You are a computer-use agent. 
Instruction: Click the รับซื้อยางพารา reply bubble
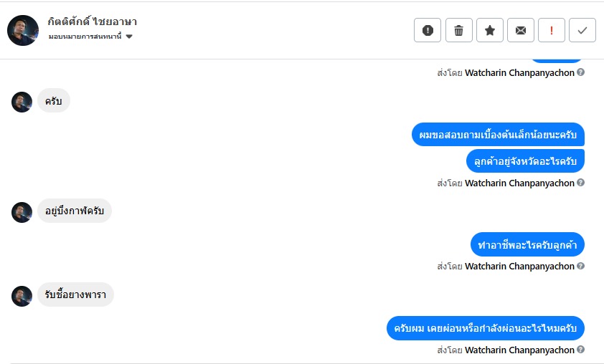tap(75, 294)
